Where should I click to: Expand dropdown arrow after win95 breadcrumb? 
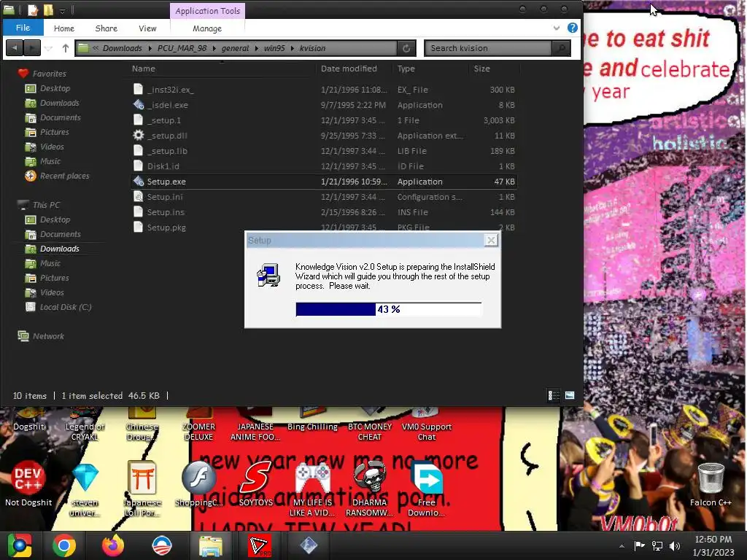(292, 48)
